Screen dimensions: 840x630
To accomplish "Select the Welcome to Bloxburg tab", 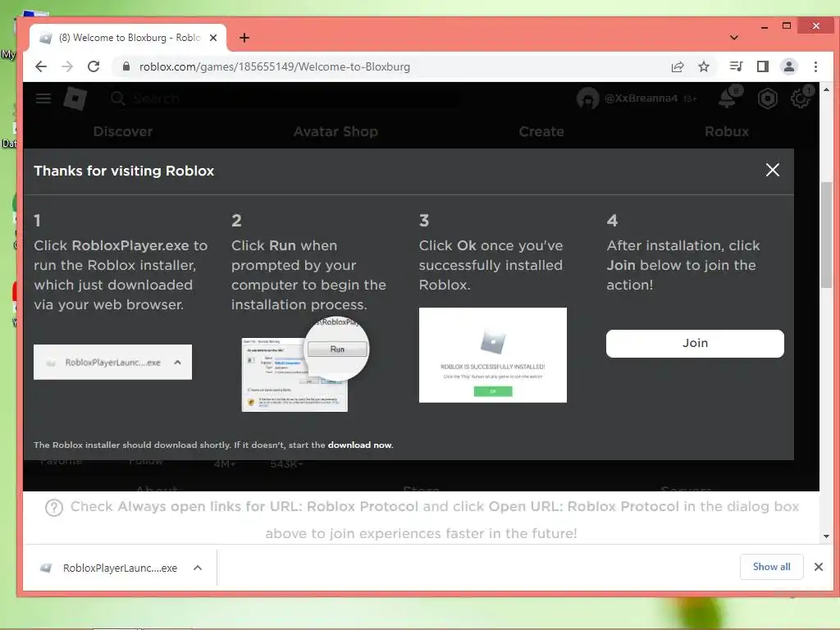I will (129, 38).
